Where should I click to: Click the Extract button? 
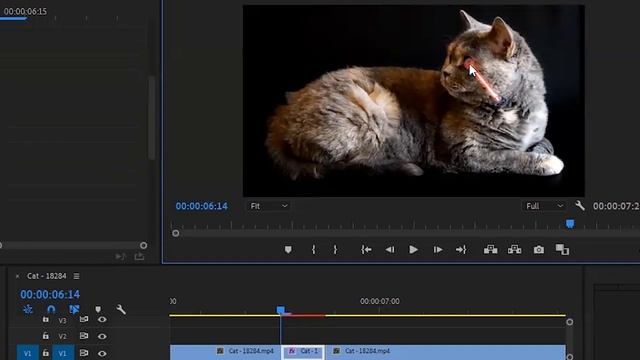pyautogui.click(x=514, y=249)
